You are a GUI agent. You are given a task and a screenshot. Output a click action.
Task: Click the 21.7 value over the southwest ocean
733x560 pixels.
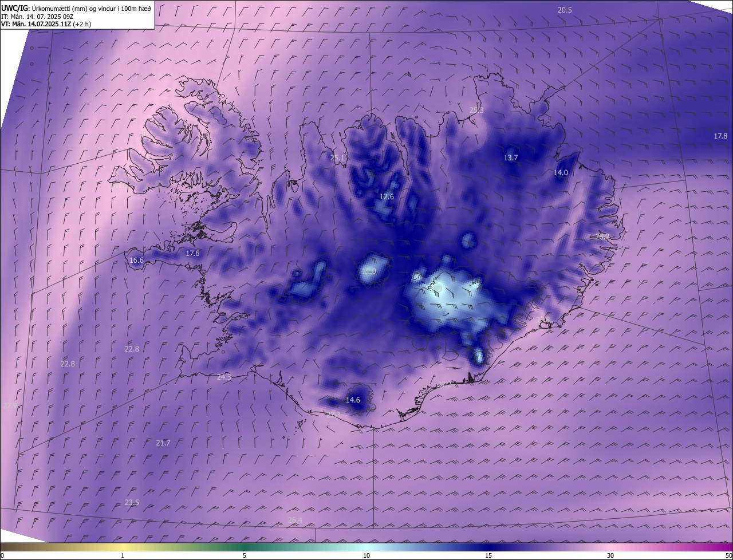pyautogui.click(x=163, y=443)
